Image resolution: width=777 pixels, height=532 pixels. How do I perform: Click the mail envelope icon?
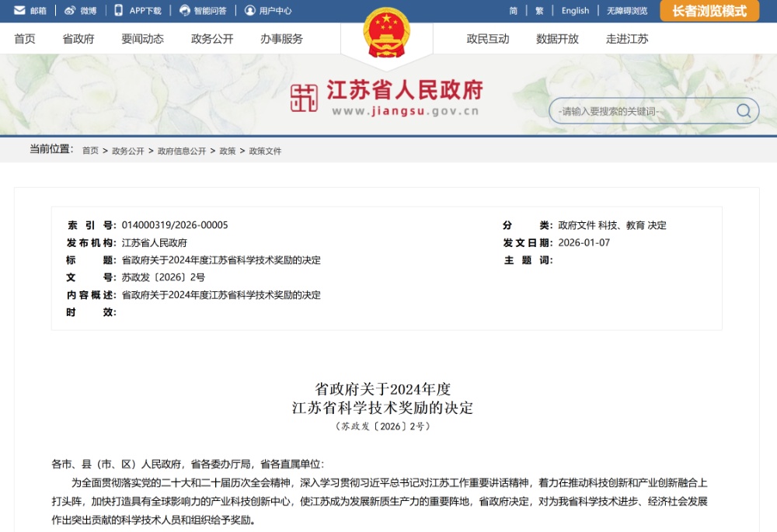click(19, 11)
